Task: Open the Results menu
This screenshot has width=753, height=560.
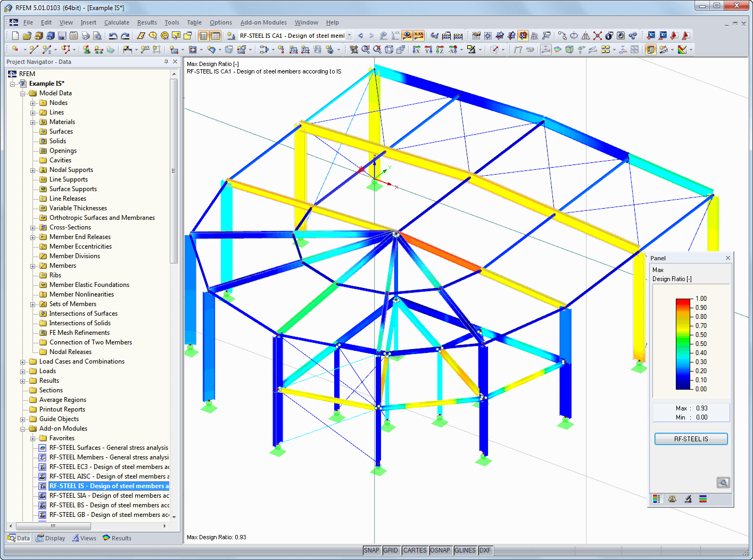Action: point(147,22)
